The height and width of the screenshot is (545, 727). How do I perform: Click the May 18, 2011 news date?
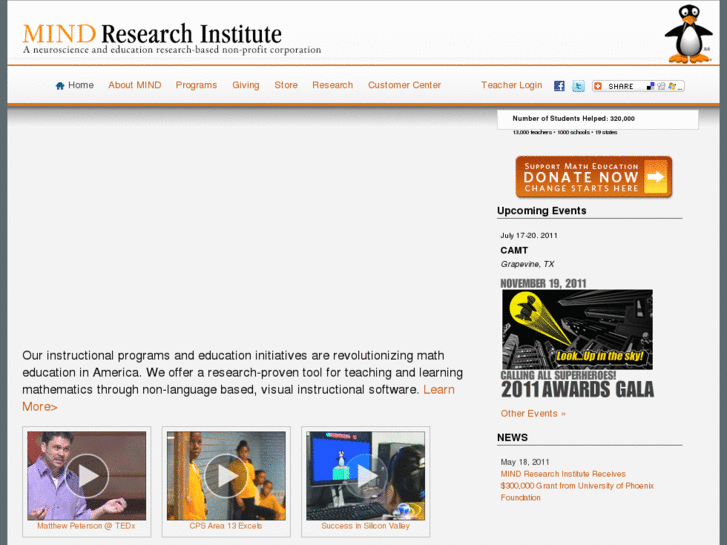(x=525, y=462)
